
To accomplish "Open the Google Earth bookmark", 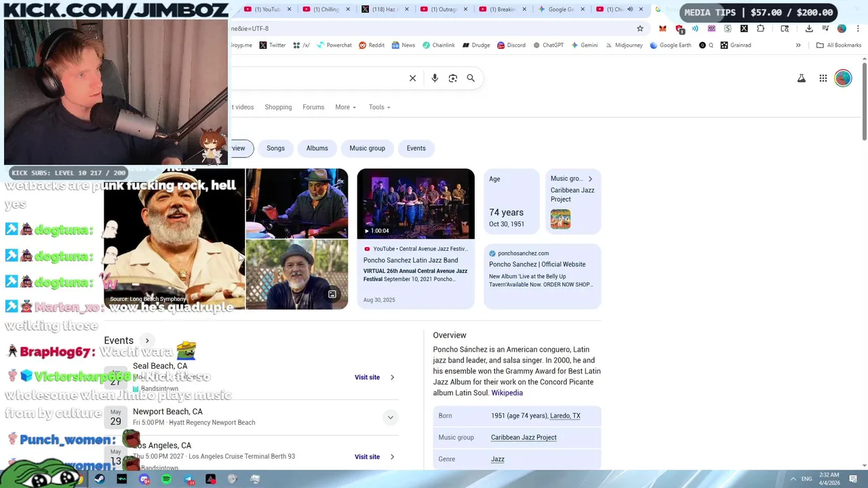I will pyautogui.click(x=671, y=45).
